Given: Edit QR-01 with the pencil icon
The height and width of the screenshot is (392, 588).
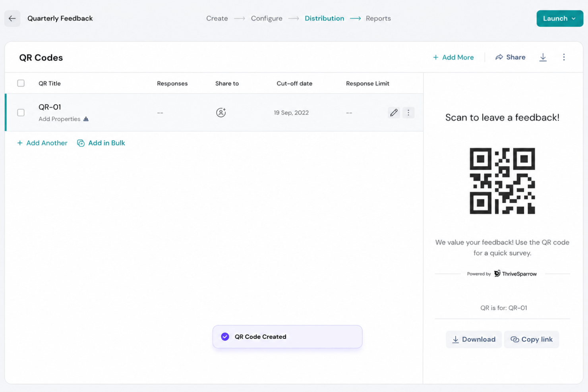Looking at the screenshot, I should pyautogui.click(x=394, y=112).
